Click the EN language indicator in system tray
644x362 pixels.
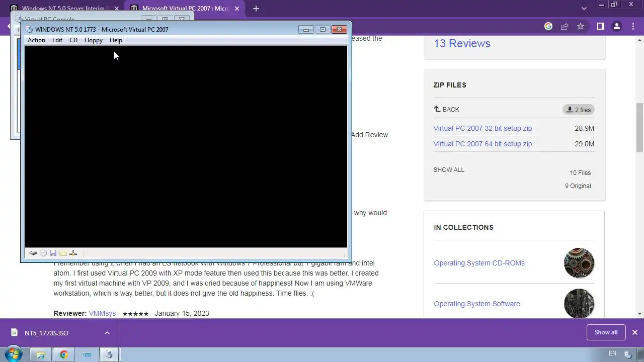[x=612, y=354]
